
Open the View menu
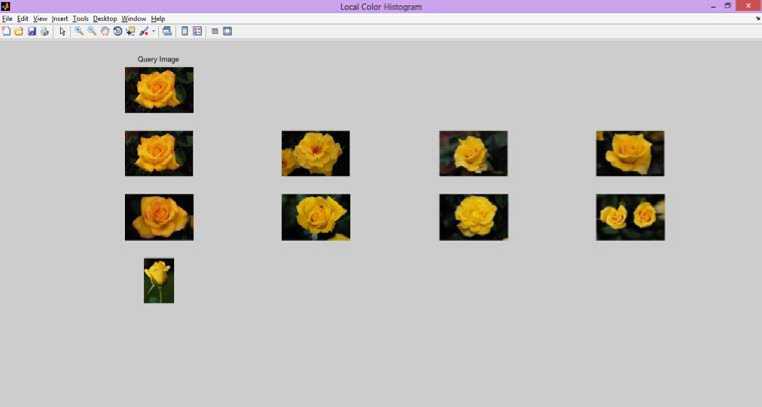tap(40, 18)
